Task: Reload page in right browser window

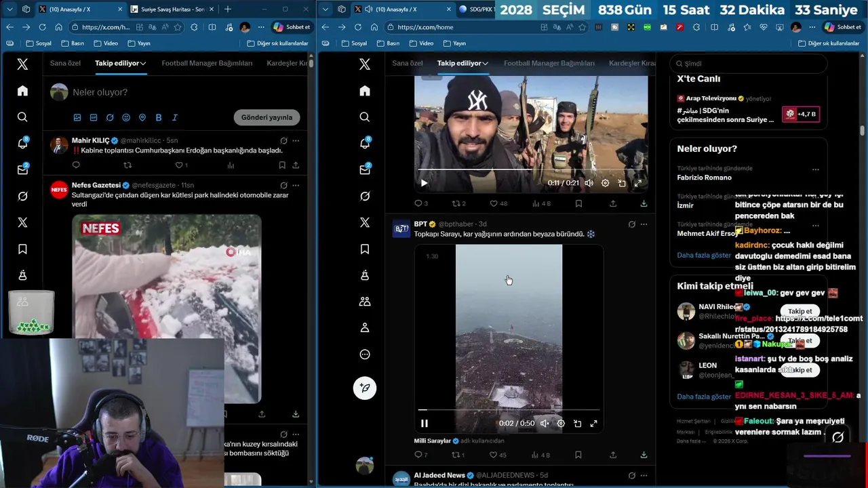Action: (x=357, y=27)
